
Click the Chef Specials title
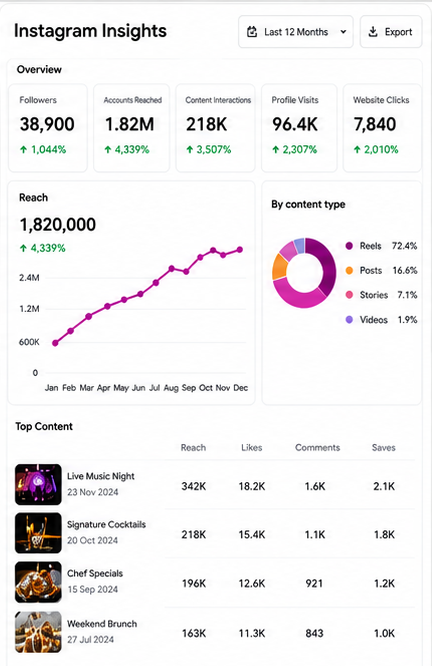(95, 573)
